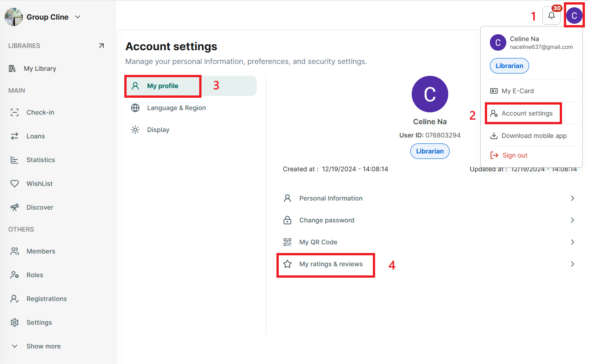The image size is (589, 364).
Task: Open Statistics chart icon in sidebar
Action: point(15,160)
